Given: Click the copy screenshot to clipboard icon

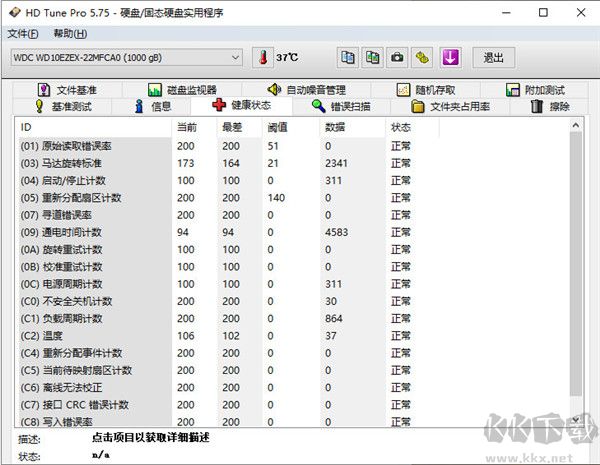Looking at the screenshot, I should 372,58.
